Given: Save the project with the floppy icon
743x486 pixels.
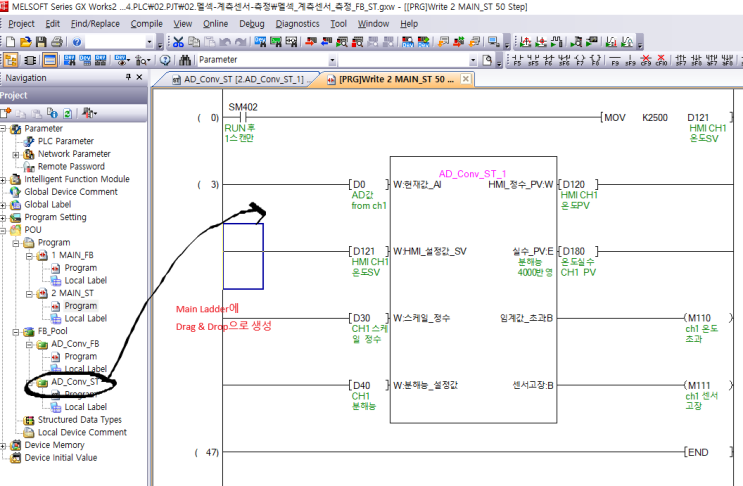Looking at the screenshot, I should tap(41, 42).
